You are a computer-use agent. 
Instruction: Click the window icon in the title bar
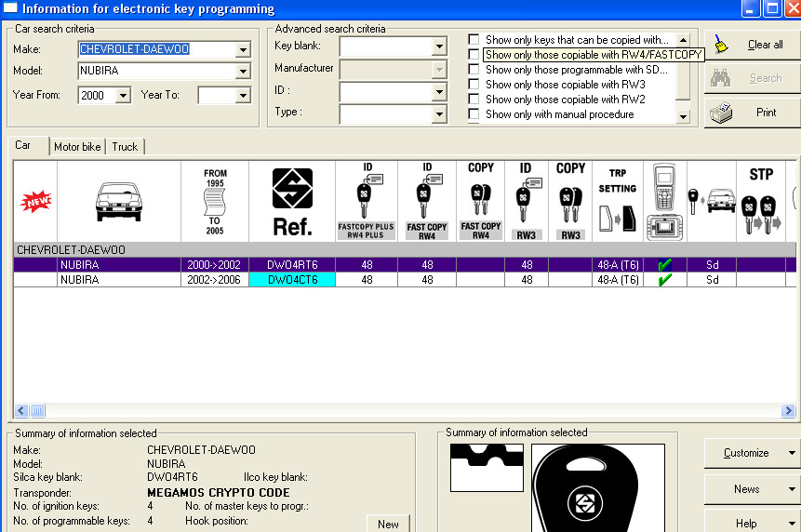pos(10,7)
